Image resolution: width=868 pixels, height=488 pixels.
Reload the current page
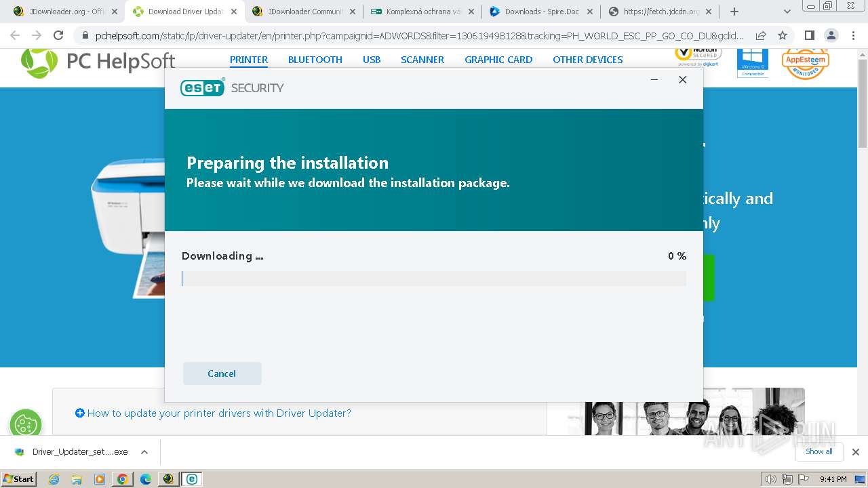pyautogui.click(x=58, y=36)
